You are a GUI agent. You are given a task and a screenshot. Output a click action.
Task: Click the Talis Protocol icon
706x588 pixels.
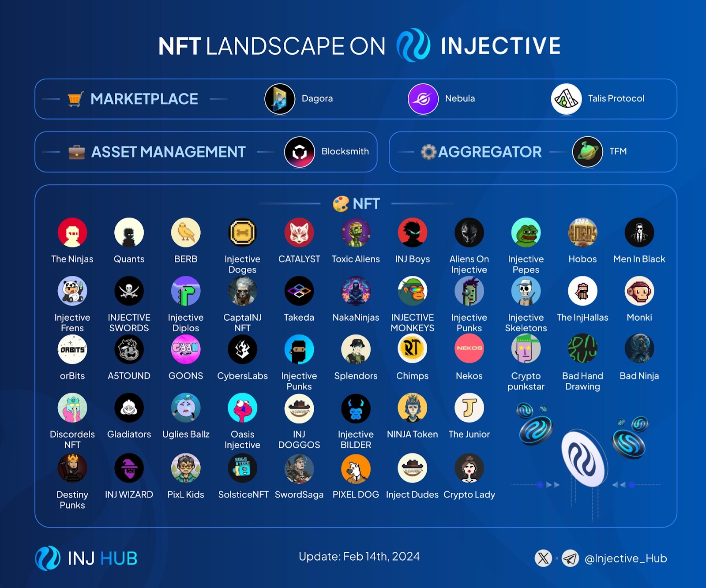[x=567, y=99]
